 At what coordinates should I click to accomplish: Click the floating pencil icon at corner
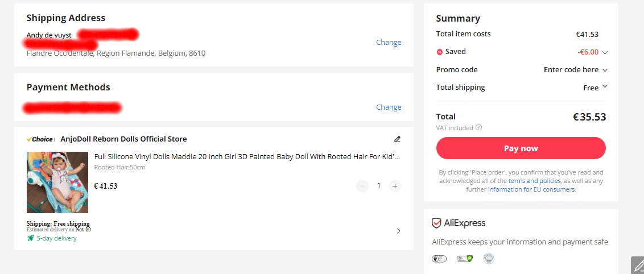tap(637, 265)
